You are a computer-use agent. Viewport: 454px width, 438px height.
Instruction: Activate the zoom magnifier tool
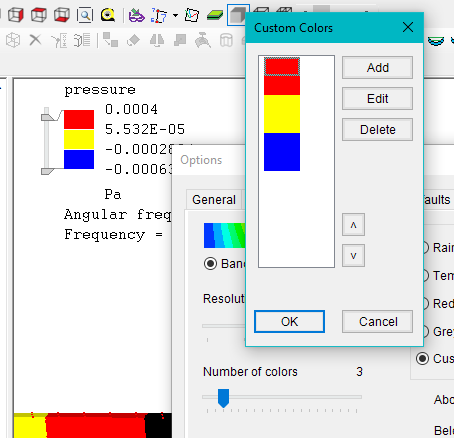85,15
